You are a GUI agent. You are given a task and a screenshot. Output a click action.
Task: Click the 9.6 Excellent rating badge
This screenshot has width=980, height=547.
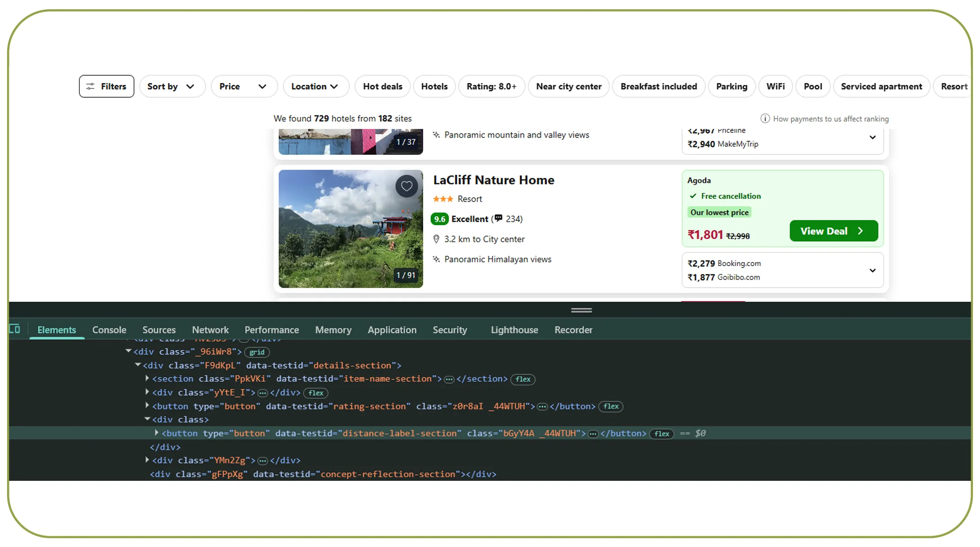[440, 219]
